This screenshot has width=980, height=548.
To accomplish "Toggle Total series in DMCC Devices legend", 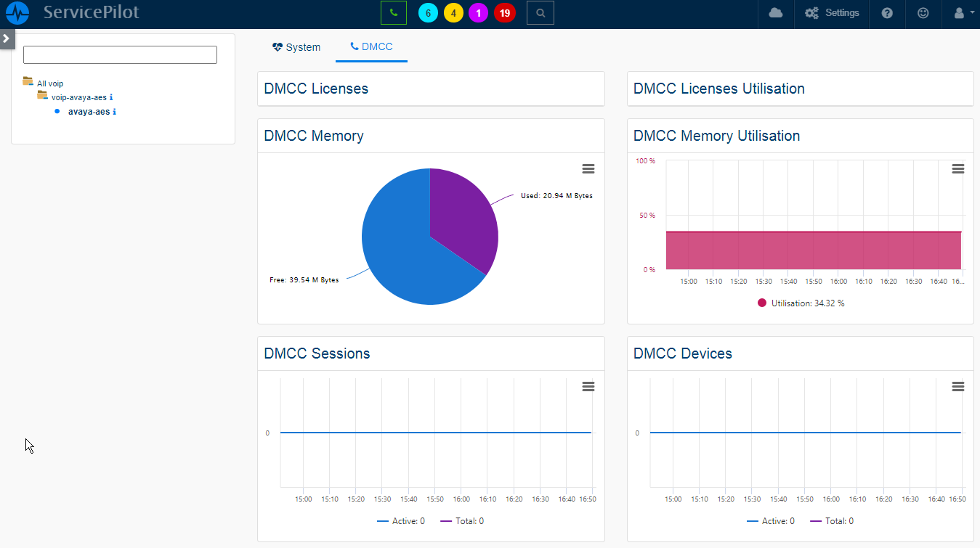I will click(x=832, y=521).
